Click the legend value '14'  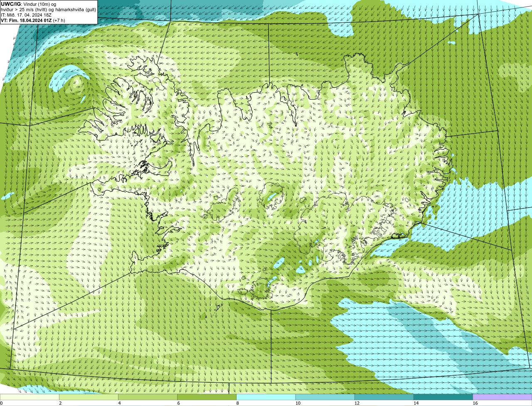tap(416, 403)
